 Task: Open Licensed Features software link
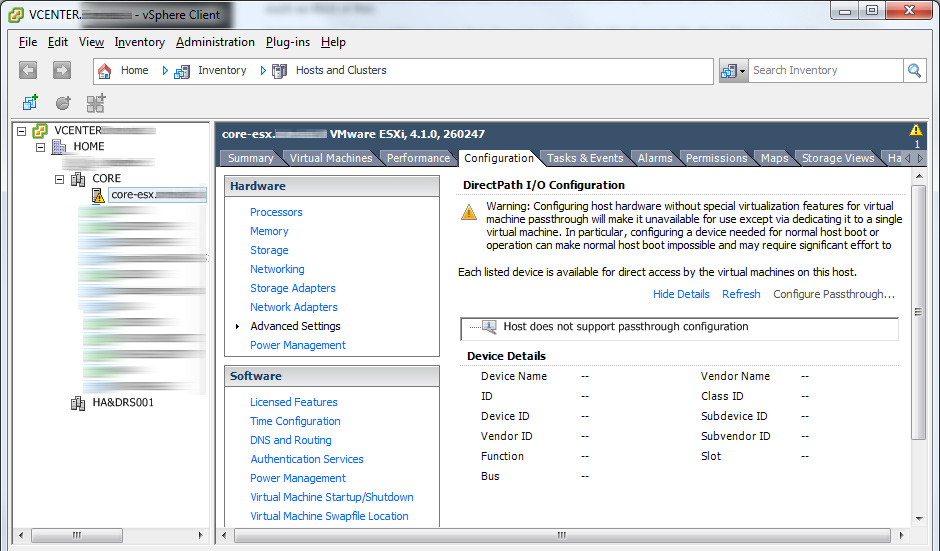(x=294, y=402)
